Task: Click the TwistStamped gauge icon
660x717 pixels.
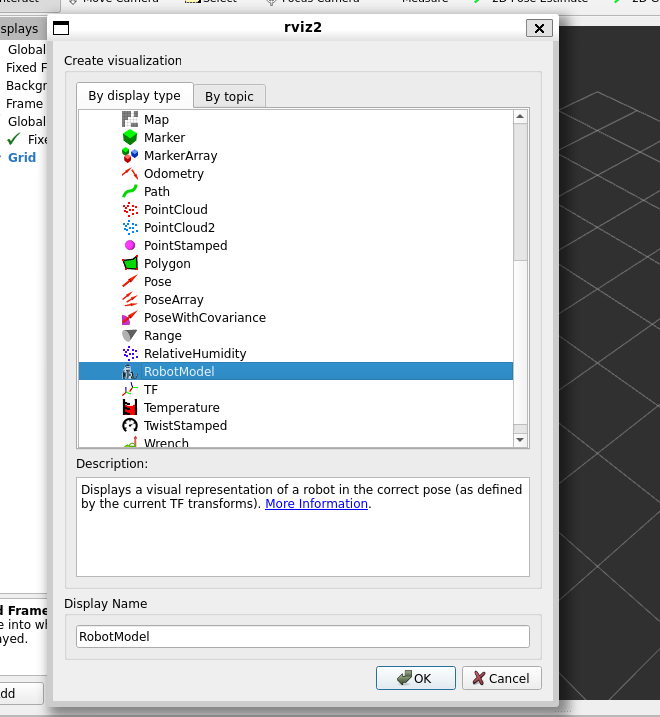Action: coord(130,425)
